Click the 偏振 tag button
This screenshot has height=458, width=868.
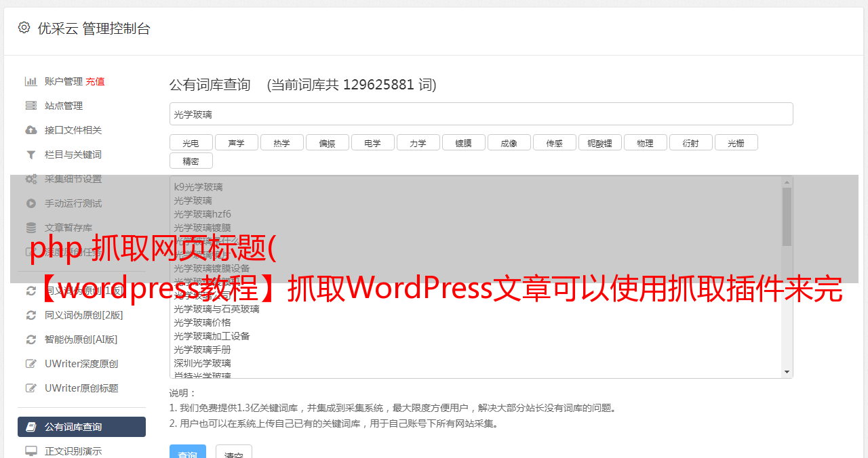pyautogui.click(x=327, y=143)
